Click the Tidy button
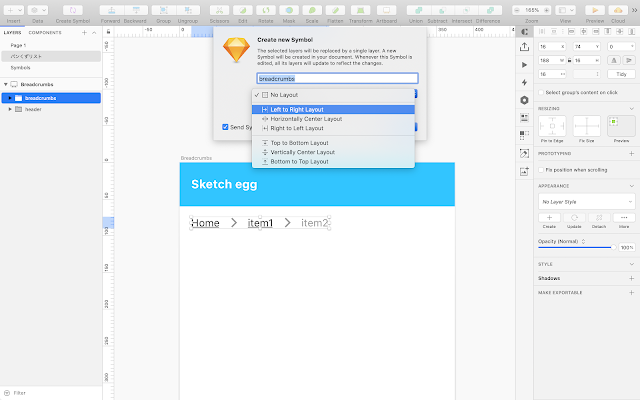 coord(621,74)
